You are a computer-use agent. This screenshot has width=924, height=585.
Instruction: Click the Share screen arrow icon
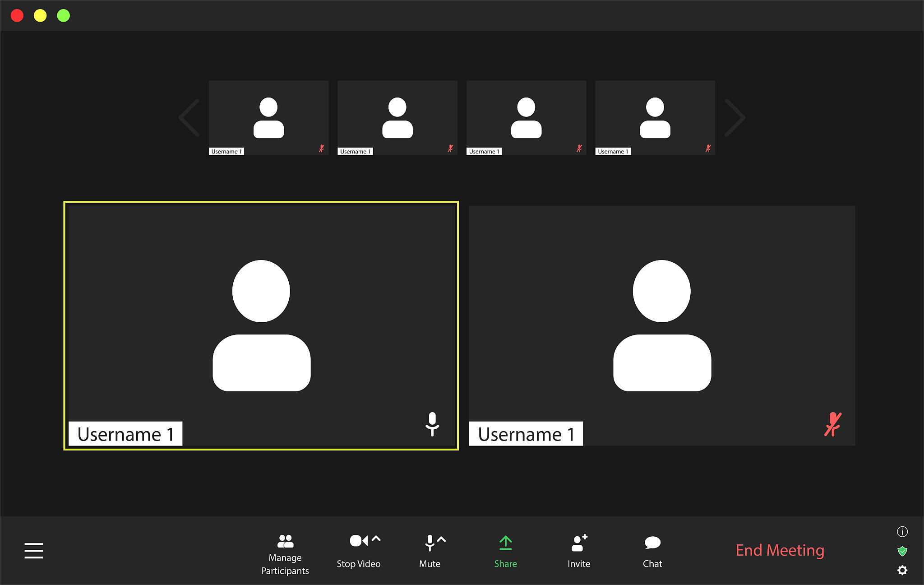506,543
